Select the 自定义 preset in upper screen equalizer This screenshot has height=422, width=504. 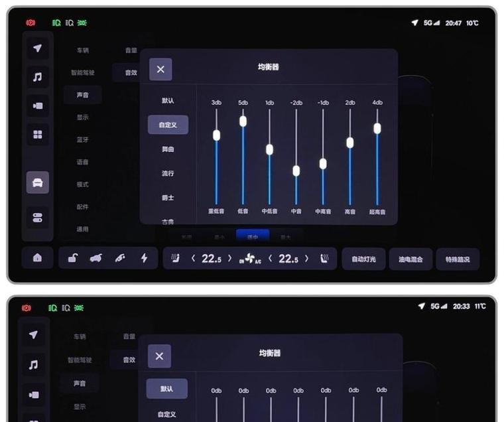(x=168, y=125)
